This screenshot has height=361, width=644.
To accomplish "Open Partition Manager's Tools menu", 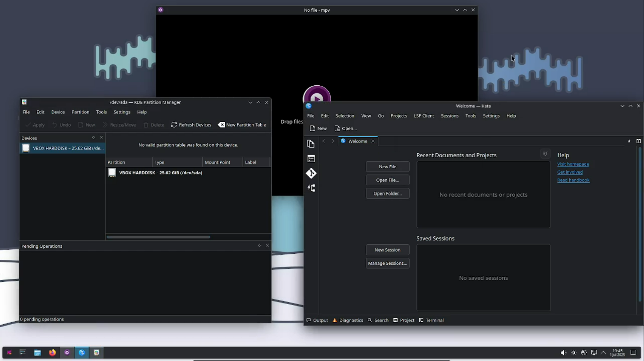I will click(x=101, y=112).
